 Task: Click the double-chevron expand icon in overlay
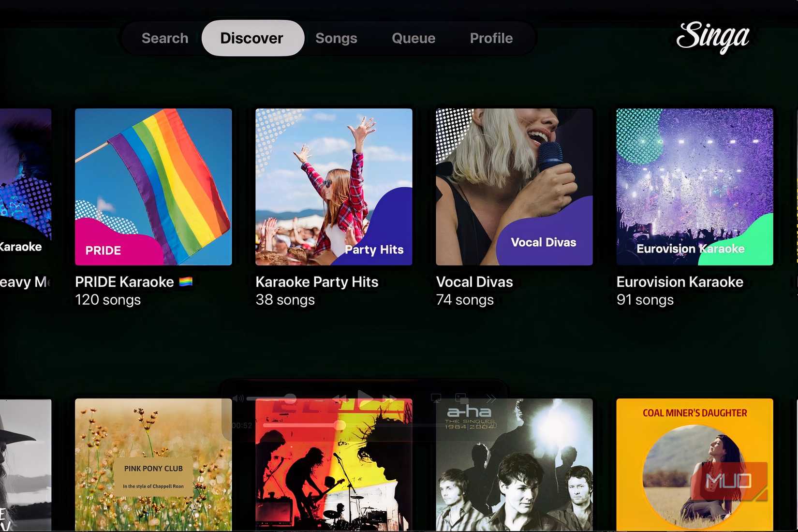[491, 399]
